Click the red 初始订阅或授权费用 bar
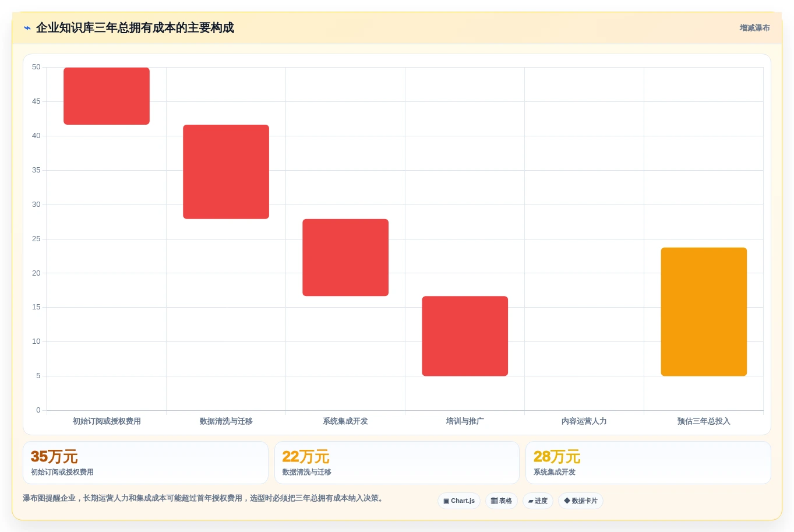The image size is (794, 532). point(107,96)
